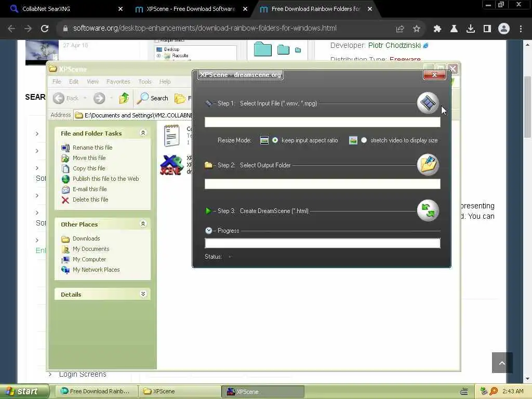Select stretch video to display size radio

point(364,140)
